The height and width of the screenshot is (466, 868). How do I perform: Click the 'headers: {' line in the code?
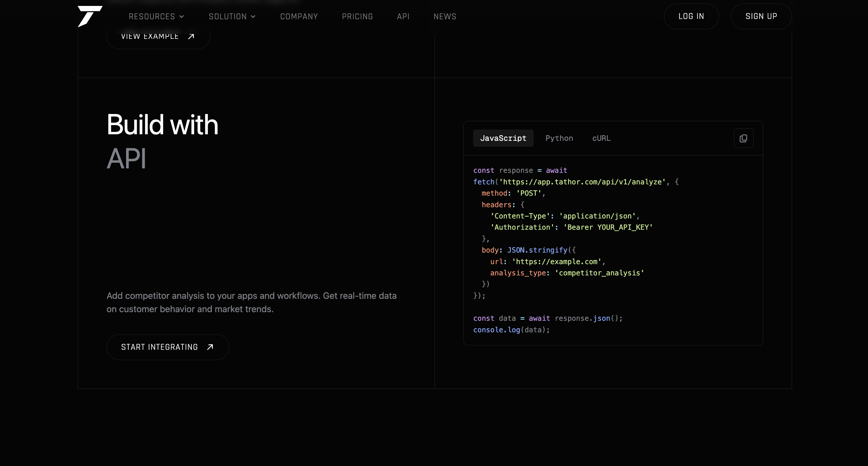pos(503,205)
